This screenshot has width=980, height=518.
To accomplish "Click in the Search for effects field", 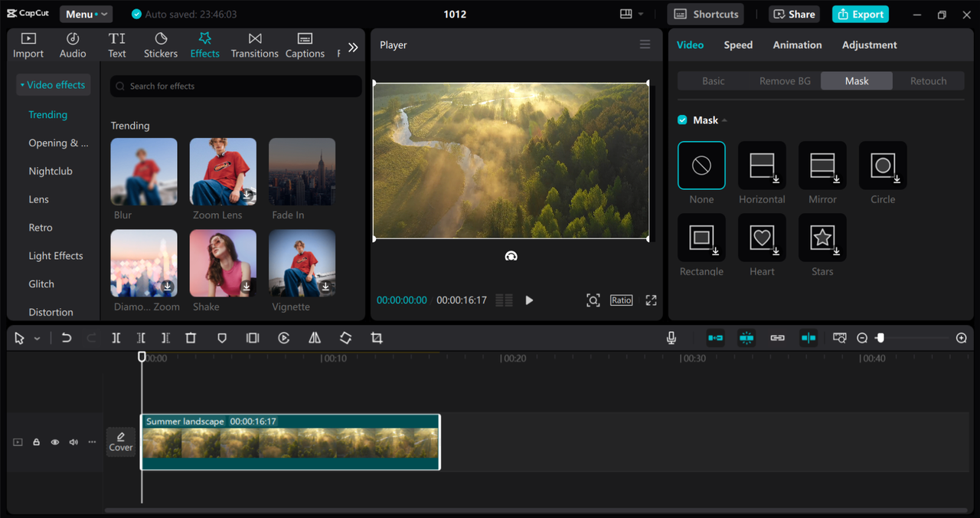I will (x=236, y=86).
